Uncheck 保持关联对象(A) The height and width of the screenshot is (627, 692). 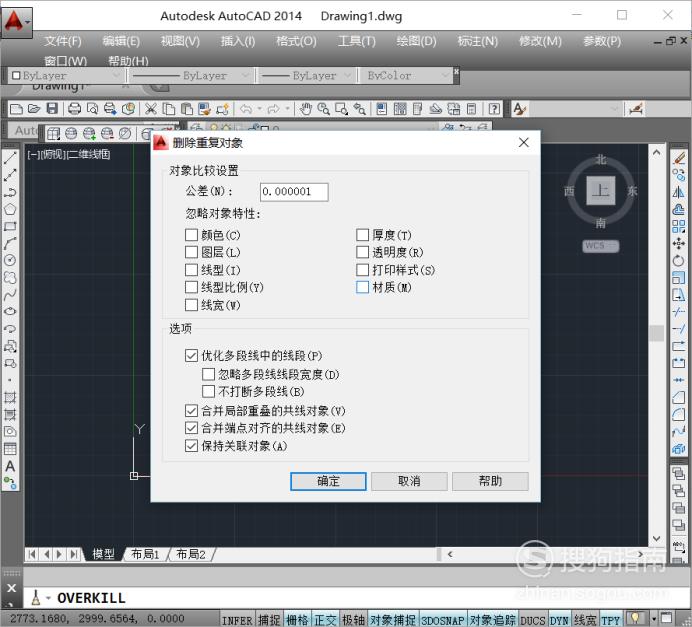191,446
